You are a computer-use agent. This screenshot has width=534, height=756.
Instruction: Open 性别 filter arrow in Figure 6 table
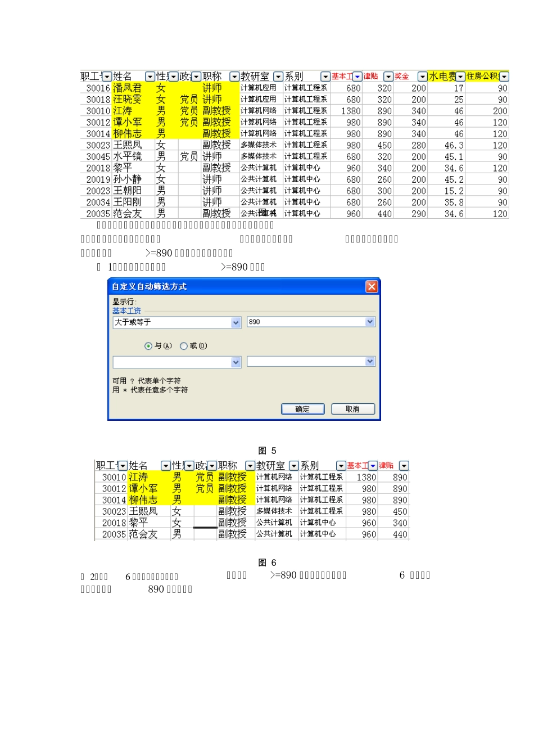pyautogui.click(x=189, y=466)
